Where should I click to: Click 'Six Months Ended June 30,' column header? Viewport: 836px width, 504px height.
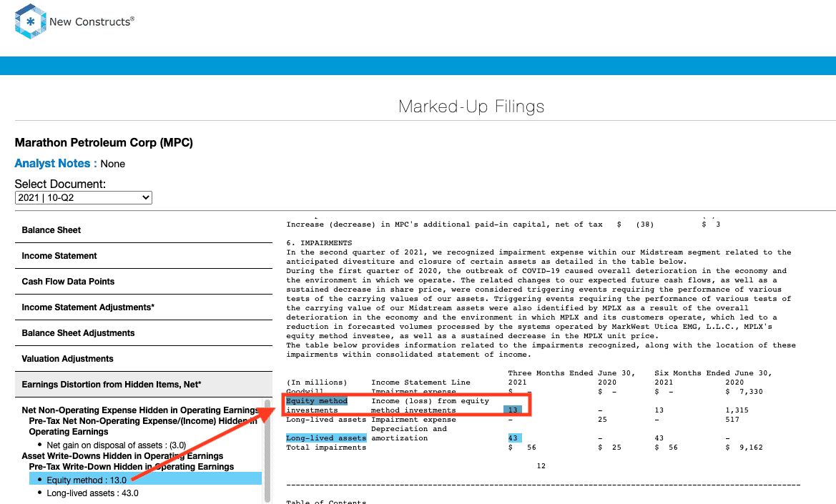click(x=714, y=373)
